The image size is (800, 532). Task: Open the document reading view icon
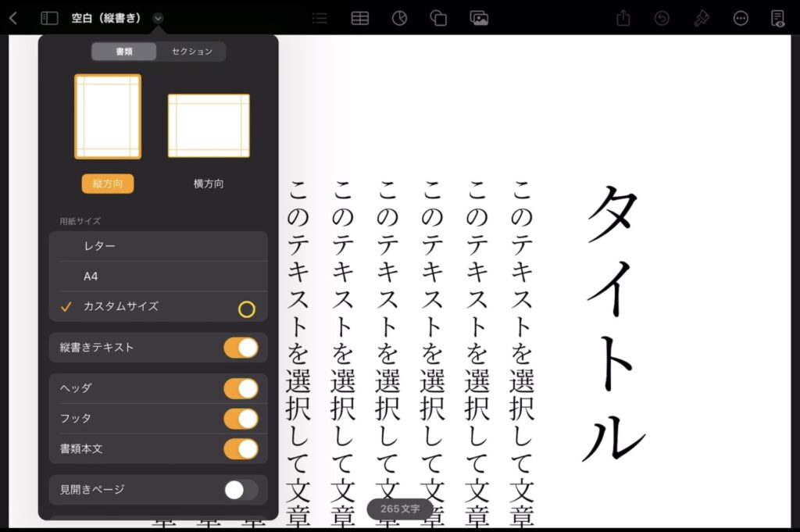(x=777, y=19)
